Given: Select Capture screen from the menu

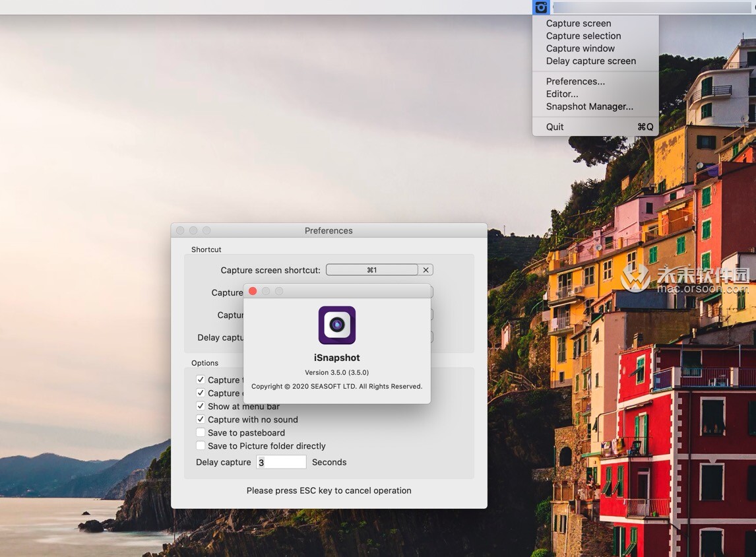Looking at the screenshot, I should (x=579, y=23).
